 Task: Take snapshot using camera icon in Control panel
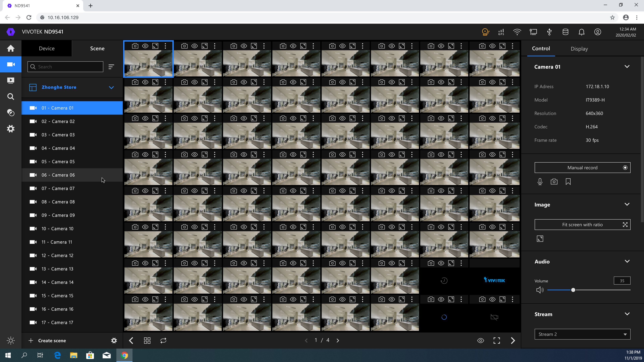point(554,182)
